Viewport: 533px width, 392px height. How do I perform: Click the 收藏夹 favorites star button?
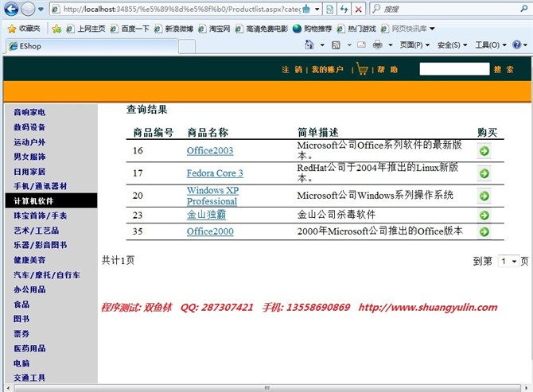[x=24, y=29]
